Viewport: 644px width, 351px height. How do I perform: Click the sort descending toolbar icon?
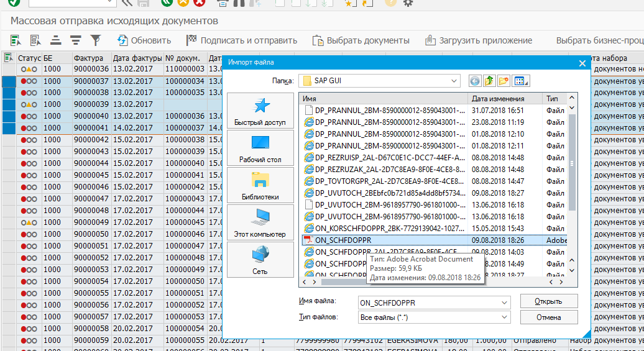[x=75, y=40]
